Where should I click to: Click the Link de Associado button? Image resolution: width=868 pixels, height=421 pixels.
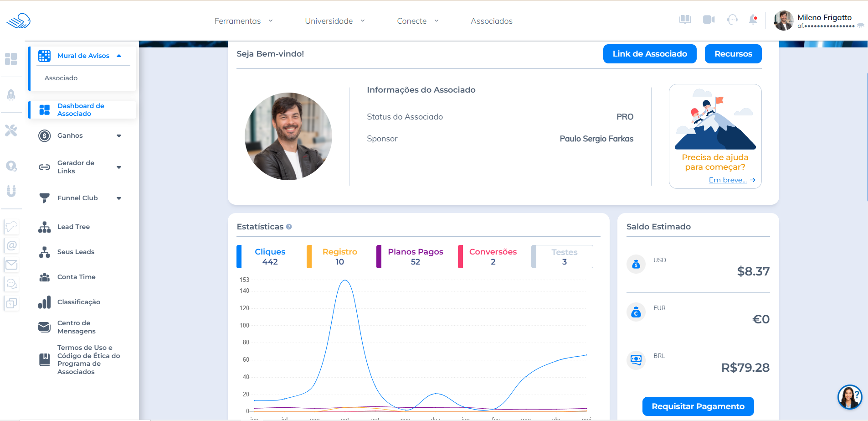(x=649, y=54)
